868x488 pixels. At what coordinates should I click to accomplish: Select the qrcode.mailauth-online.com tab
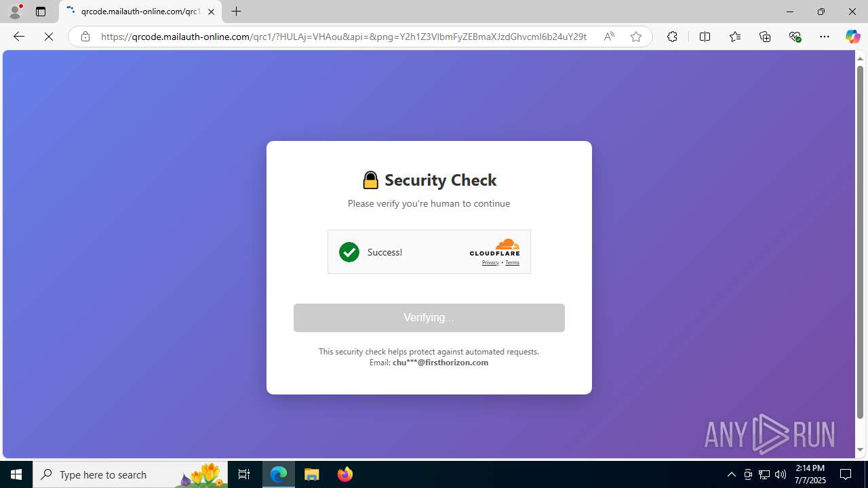coord(140,12)
